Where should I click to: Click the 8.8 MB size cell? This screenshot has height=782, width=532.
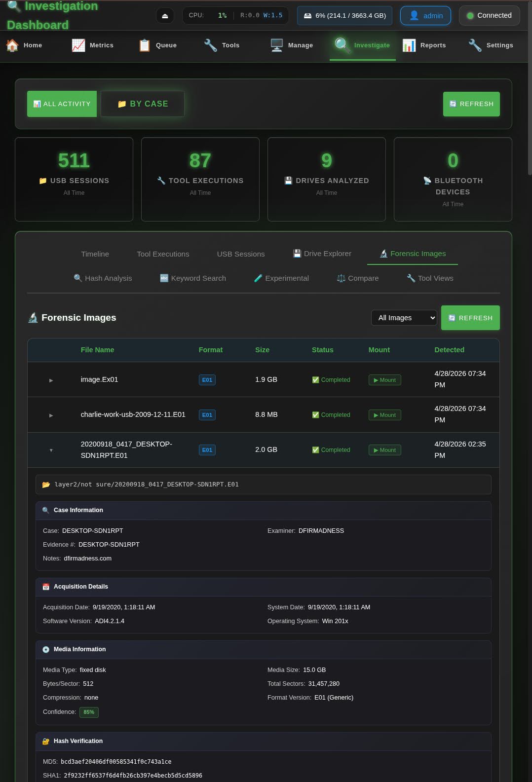[266, 415]
